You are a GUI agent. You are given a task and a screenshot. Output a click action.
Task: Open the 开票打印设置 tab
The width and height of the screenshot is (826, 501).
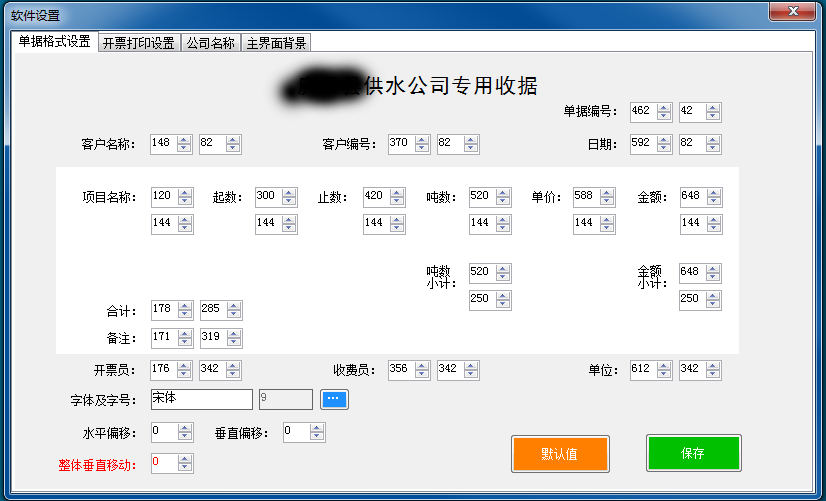pyautogui.click(x=139, y=43)
